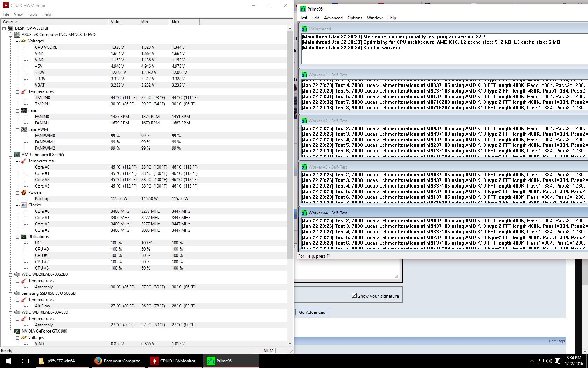Click the thermometer icon under ASUSTeK Temperatures

click(x=23, y=91)
